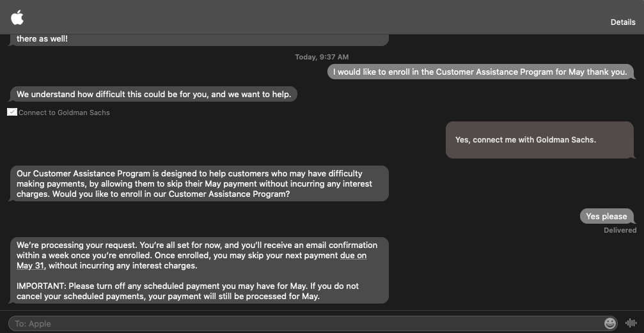Select the 'Yes please' sent bubble

(x=607, y=216)
